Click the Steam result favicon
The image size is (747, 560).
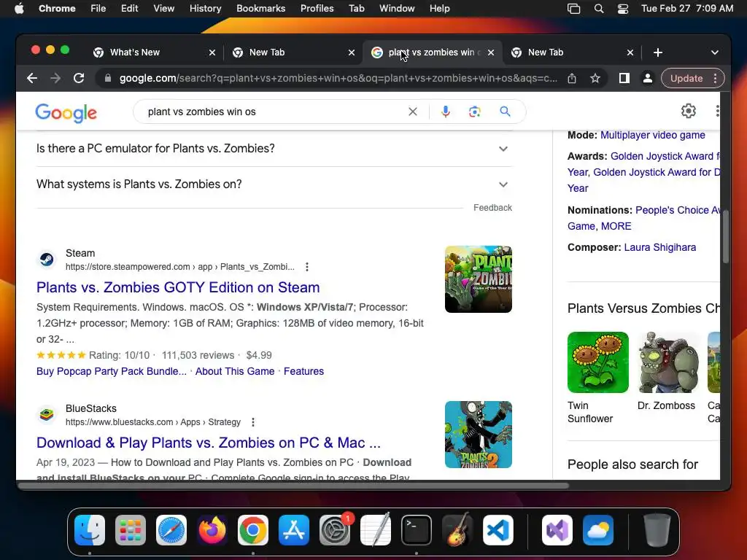(47, 260)
